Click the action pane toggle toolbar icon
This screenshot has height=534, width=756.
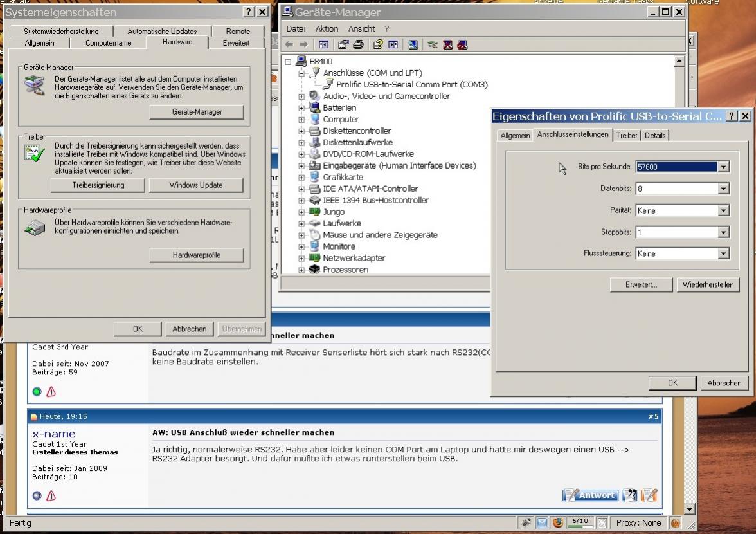(393, 45)
